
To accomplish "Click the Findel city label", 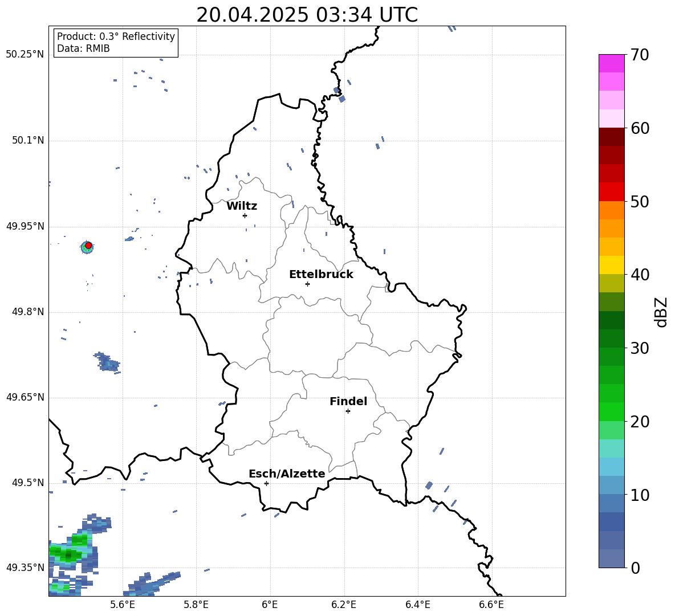I will pyautogui.click(x=348, y=401).
